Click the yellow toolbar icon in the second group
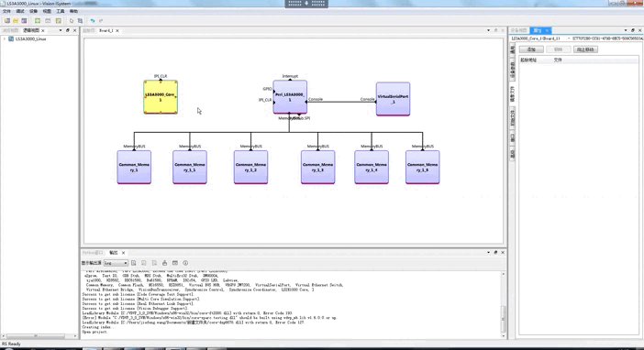 [x=59, y=20]
